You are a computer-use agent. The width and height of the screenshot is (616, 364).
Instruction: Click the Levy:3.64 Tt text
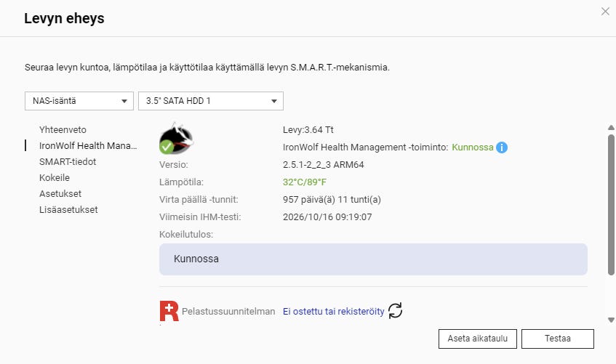(x=308, y=130)
